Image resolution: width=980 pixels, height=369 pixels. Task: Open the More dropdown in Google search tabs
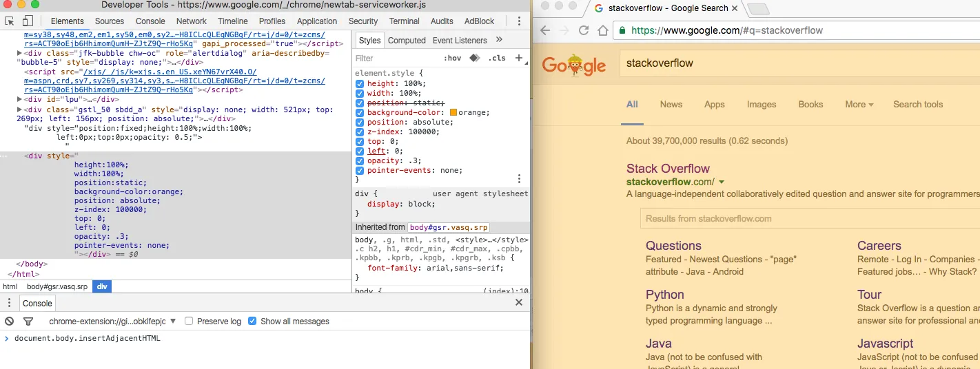pyautogui.click(x=859, y=105)
